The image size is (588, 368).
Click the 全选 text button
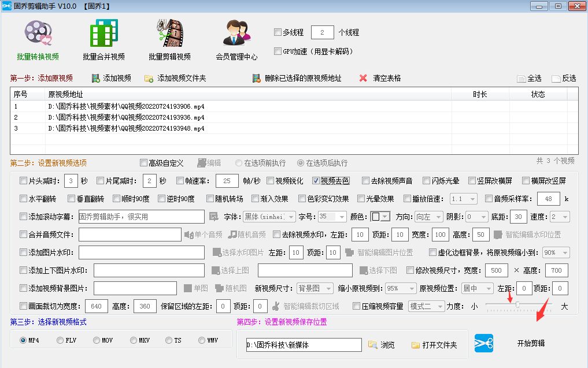(x=534, y=79)
